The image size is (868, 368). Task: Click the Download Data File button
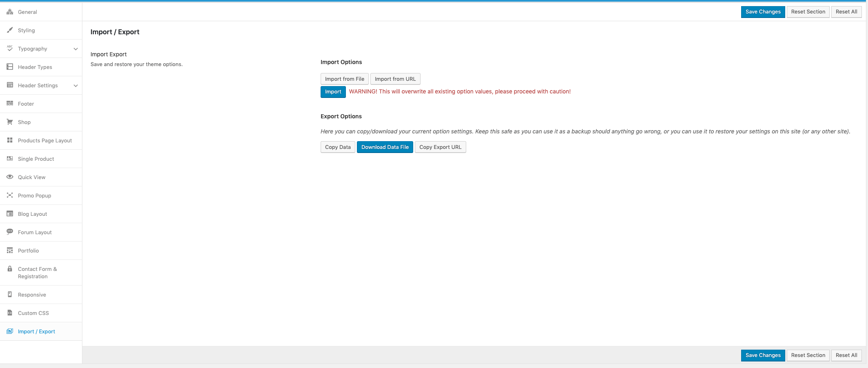point(385,147)
